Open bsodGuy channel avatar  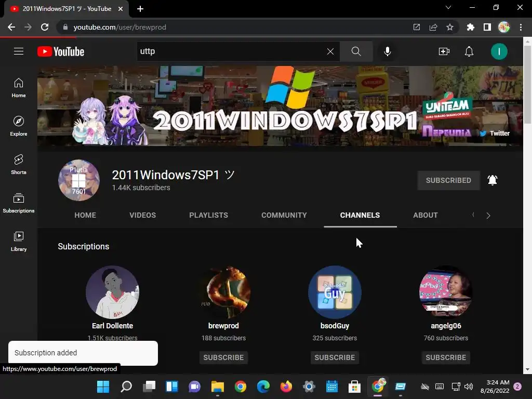[x=335, y=292]
